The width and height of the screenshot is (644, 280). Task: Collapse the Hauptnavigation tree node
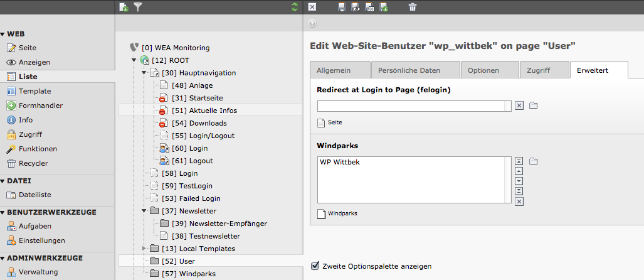(144, 73)
